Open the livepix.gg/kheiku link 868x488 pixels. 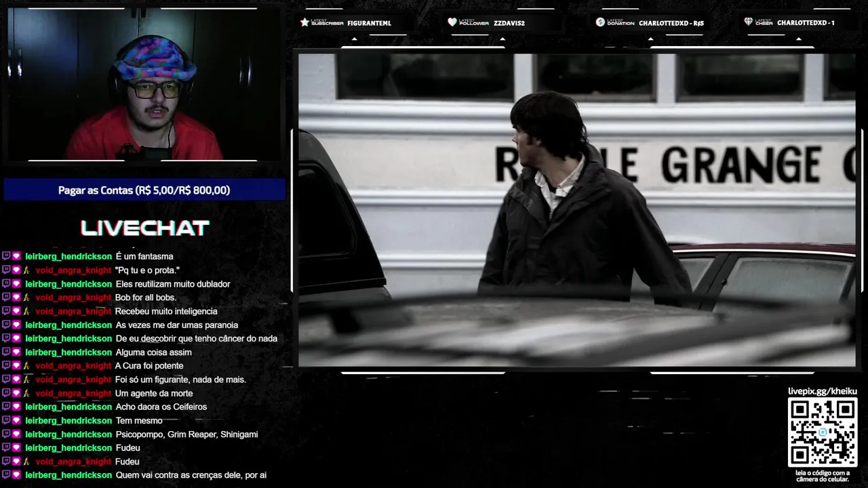[x=823, y=391]
